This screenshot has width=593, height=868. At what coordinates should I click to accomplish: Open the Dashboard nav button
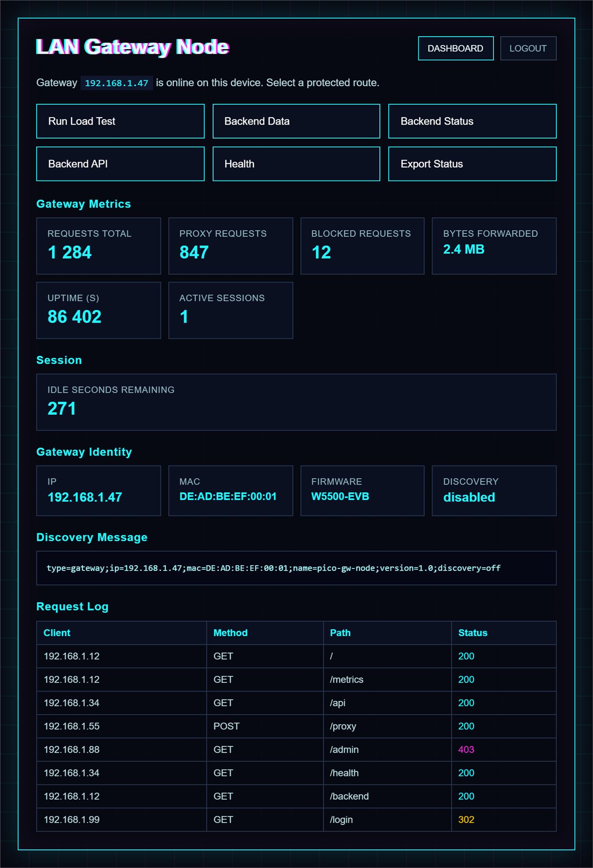tap(455, 48)
